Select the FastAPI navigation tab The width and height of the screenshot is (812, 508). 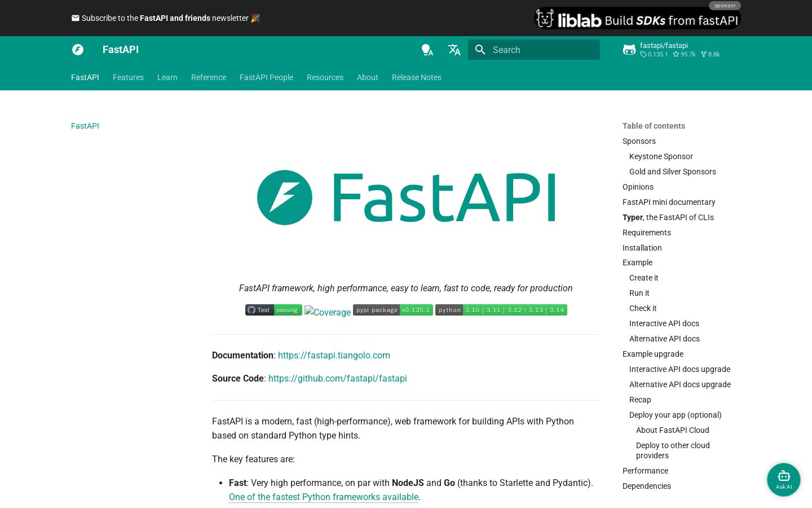pos(85,77)
